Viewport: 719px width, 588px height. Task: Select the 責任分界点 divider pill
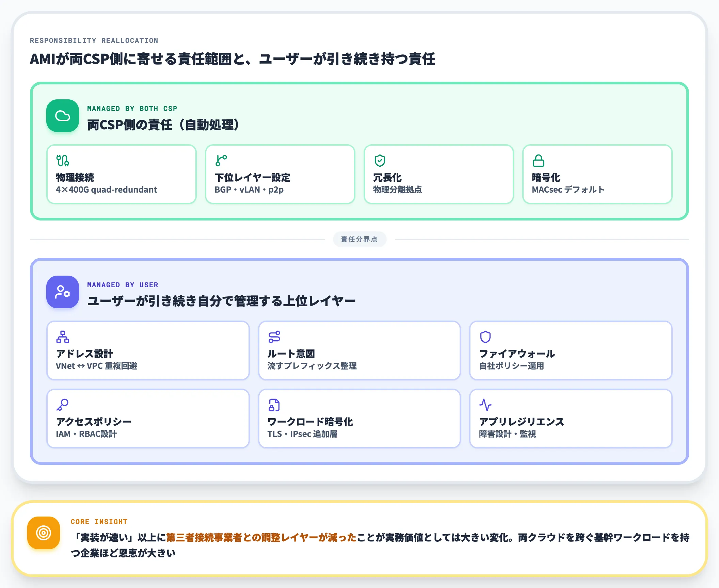point(359,239)
